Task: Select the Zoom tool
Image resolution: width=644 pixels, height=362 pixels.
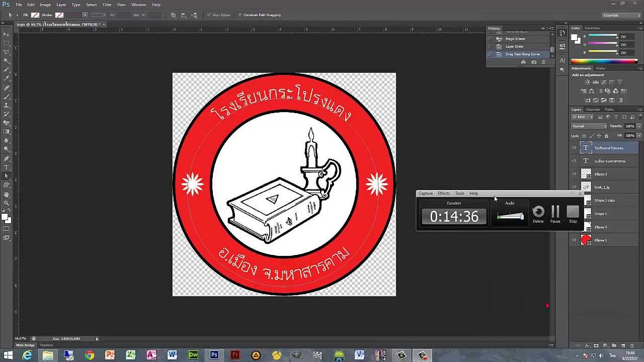Action: pos(7,203)
